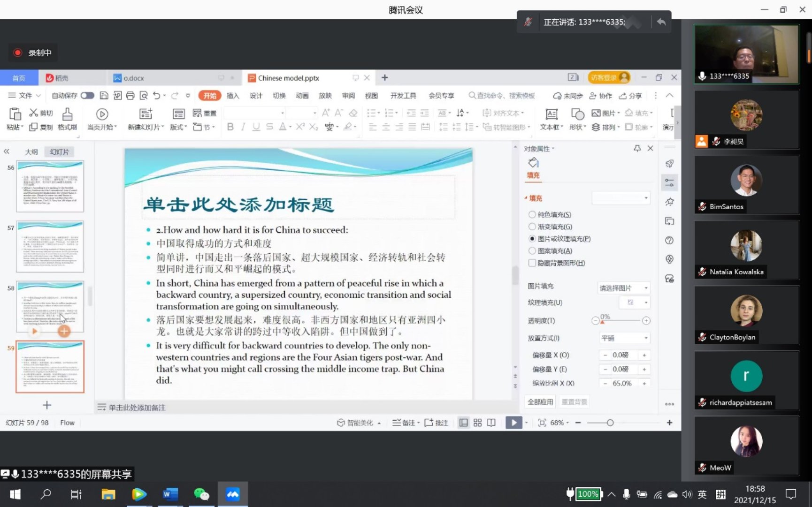Screen dimensions: 812x507
Task: Select the Gradient fill (渐变填充) radio option
Action: pos(532,227)
